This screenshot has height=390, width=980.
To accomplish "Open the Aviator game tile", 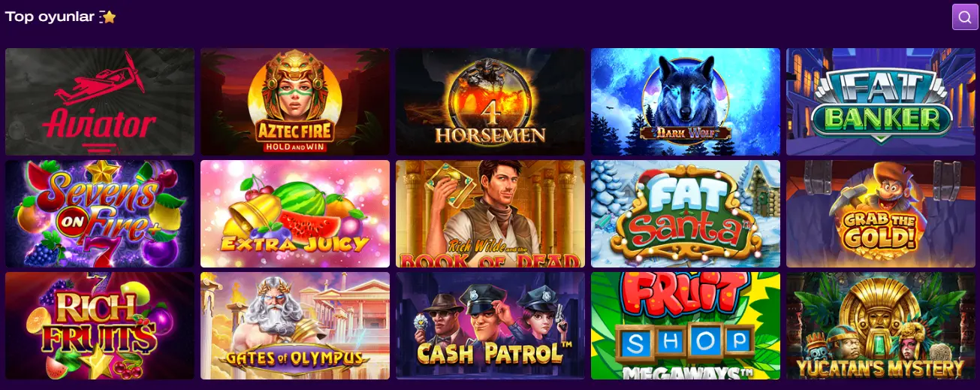I will [100, 101].
